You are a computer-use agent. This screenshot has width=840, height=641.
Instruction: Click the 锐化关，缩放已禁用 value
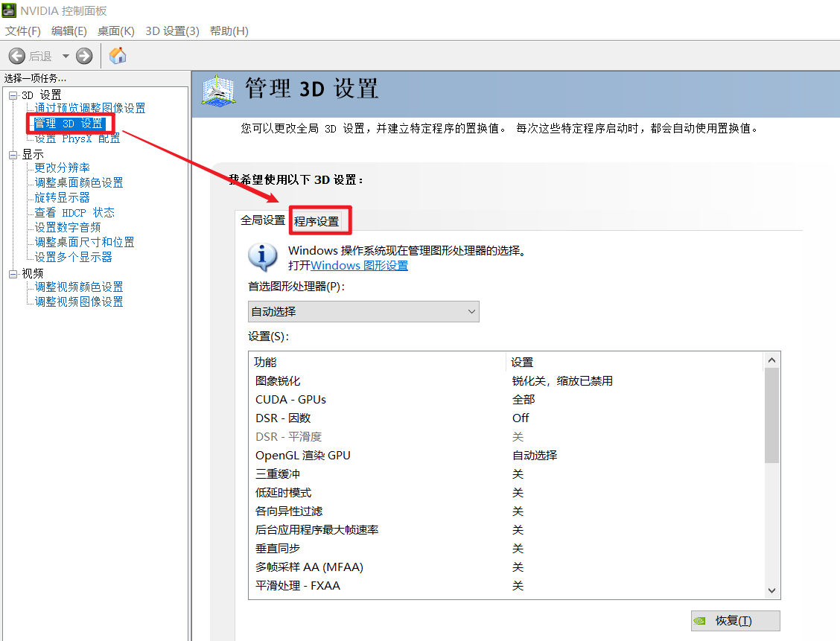562,380
